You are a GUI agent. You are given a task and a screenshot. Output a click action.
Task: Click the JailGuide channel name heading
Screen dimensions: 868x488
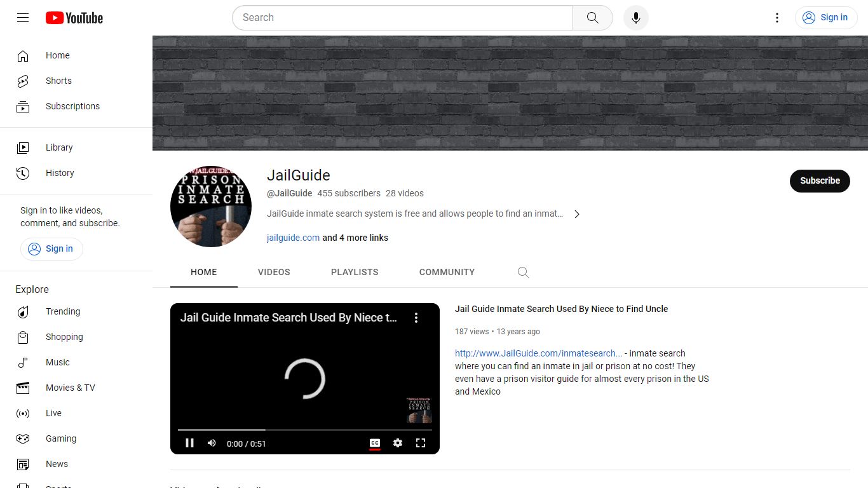pos(299,175)
